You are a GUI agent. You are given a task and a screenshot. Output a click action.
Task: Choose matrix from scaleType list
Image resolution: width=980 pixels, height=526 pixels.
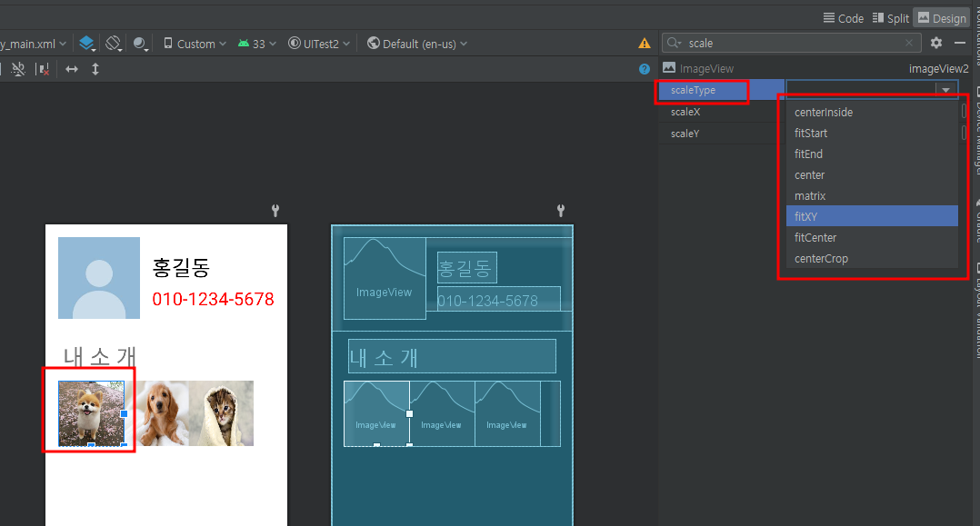coord(872,195)
